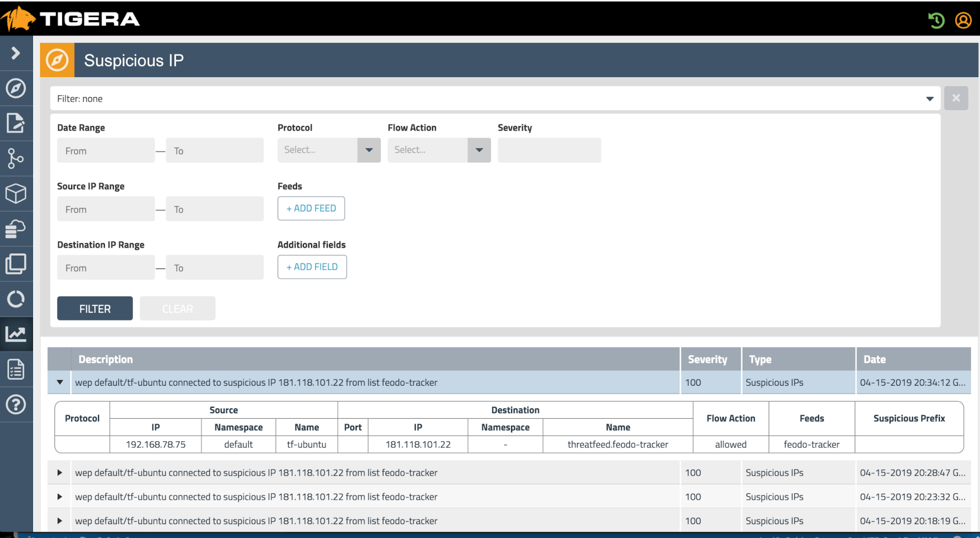
Task: Open the help question mark icon
Action: tap(16, 404)
